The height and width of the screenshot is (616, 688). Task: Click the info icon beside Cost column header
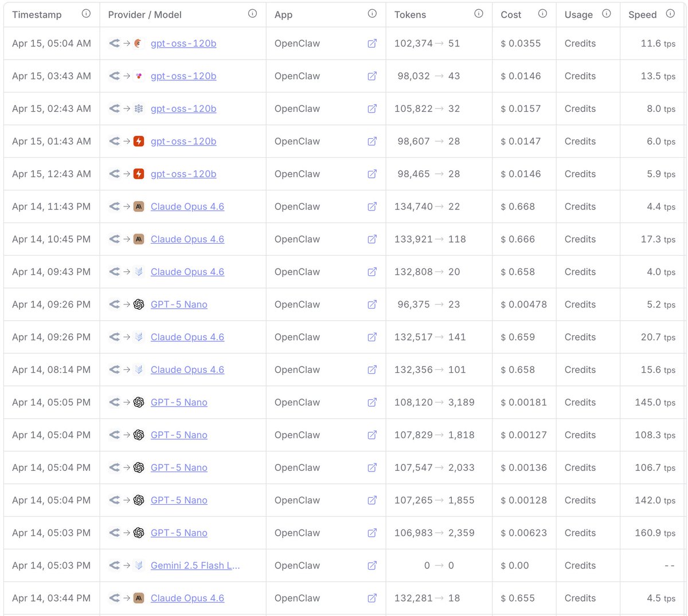pos(542,13)
